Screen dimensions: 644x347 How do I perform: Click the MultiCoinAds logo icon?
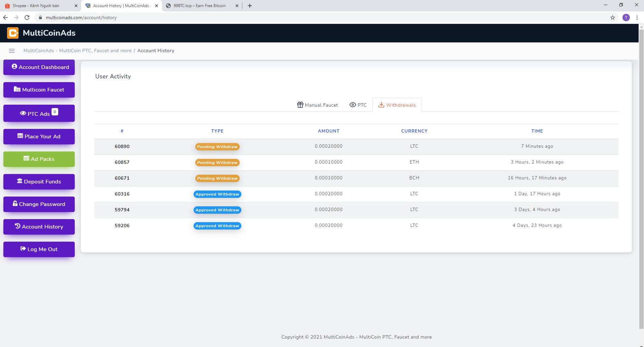point(13,33)
